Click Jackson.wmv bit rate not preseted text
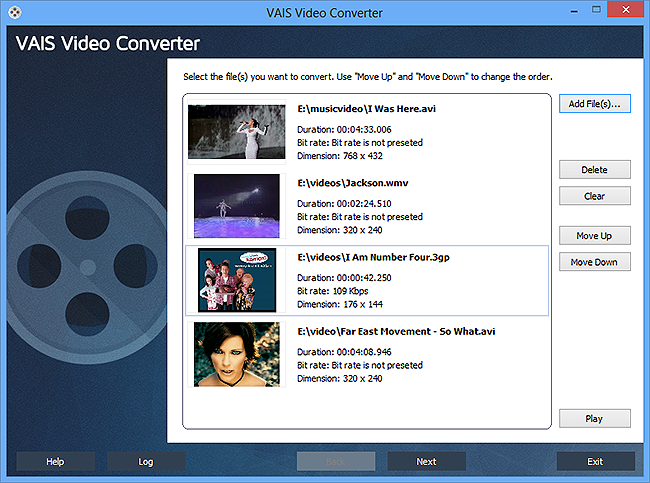 tap(360, 217)
